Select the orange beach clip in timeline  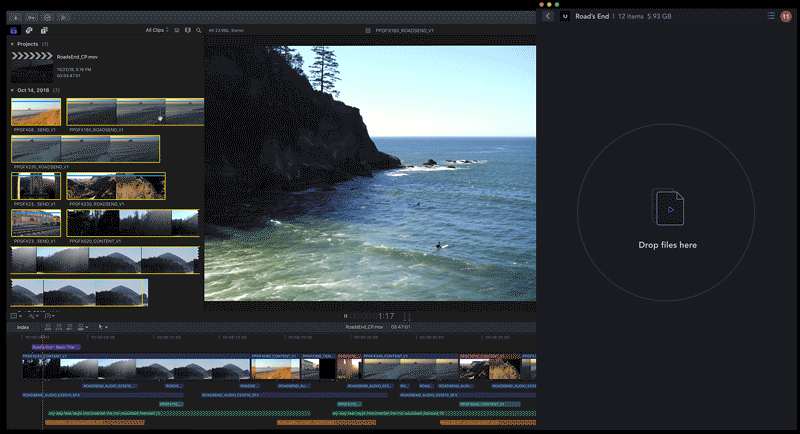tap(276, 369)
